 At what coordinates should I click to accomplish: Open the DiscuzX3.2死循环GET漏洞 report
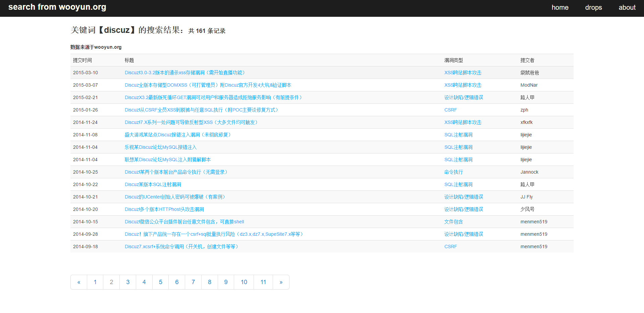[x=213, y=97]
